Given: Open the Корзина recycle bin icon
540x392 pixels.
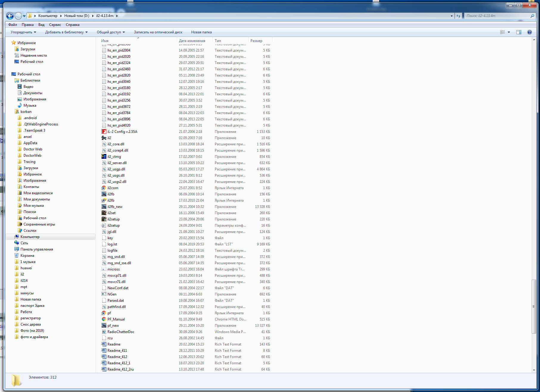Looking at the screenshot, I should click(17, 256).
